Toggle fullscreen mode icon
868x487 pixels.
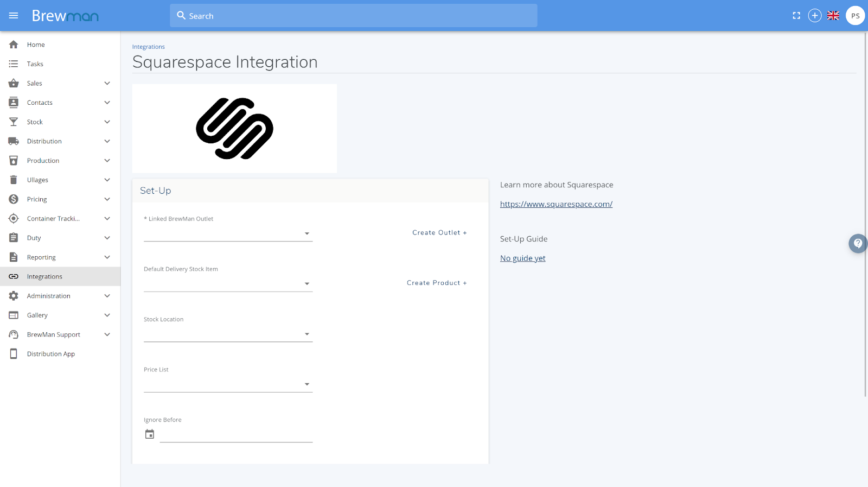[x=796, y=16]
